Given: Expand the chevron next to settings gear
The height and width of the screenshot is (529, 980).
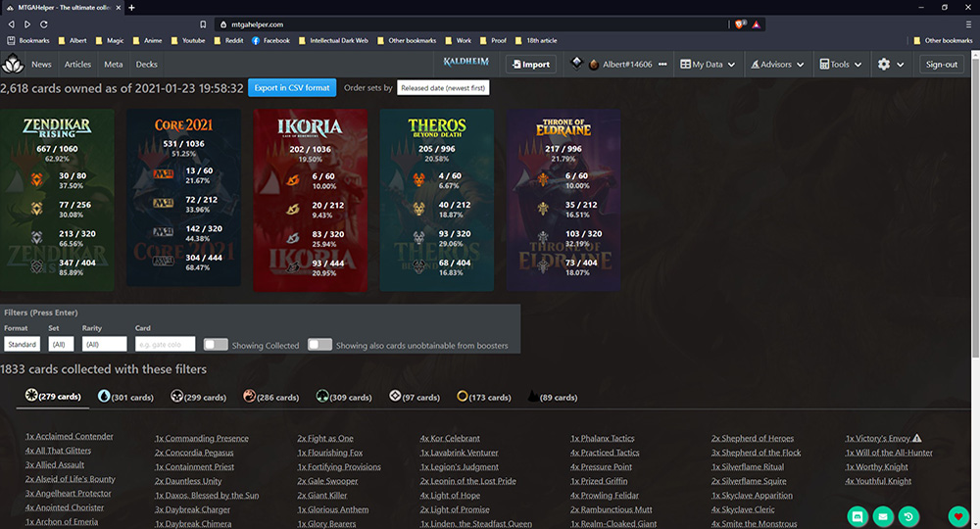Looking at the screenshot, I should [x=900, y=65].
